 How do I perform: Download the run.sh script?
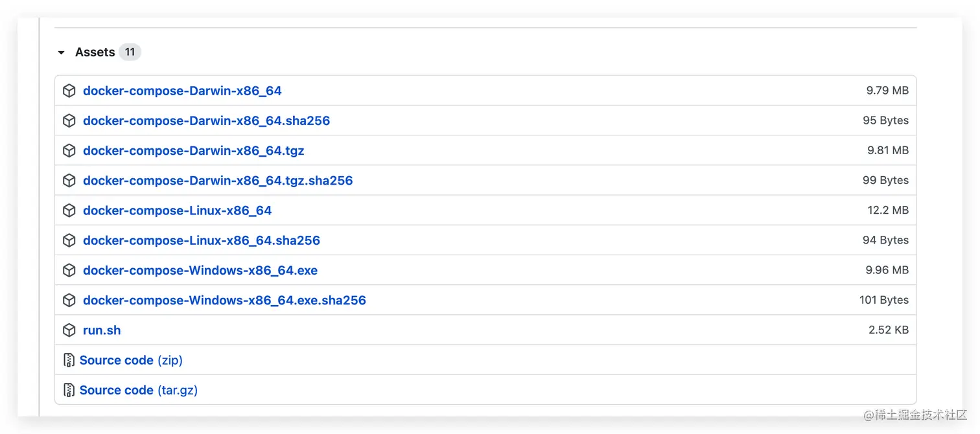pyautogui.click(x=102, y=330)
